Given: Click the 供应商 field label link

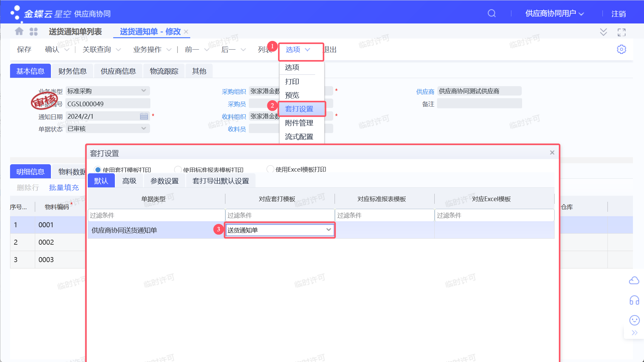Looking at the screenshot, I should click(425, 92).
